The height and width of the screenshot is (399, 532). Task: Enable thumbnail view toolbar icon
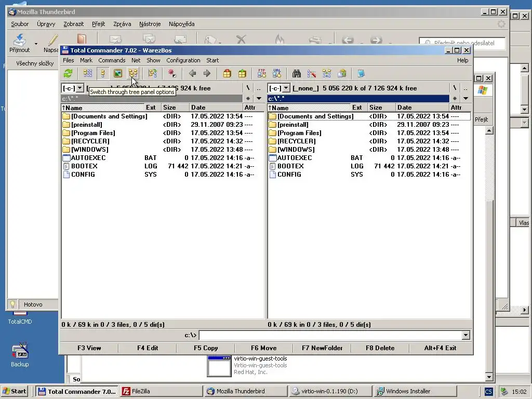(118, 73)
